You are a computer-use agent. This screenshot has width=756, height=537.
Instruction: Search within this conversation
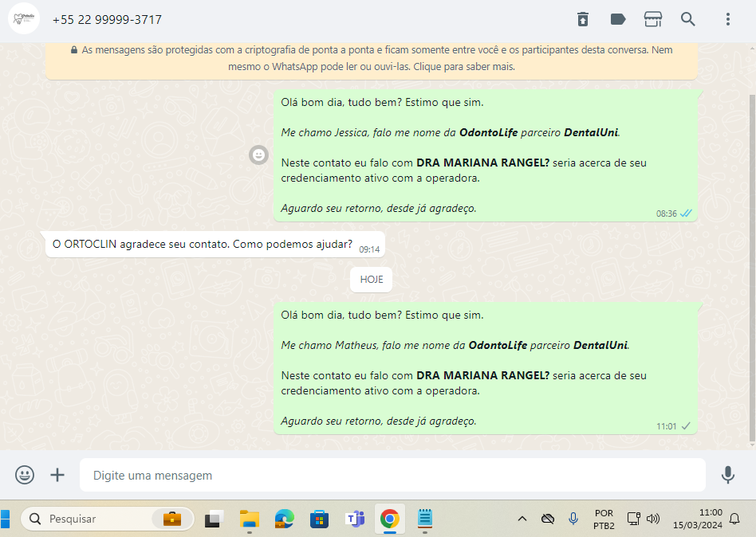tap(688, 19)
